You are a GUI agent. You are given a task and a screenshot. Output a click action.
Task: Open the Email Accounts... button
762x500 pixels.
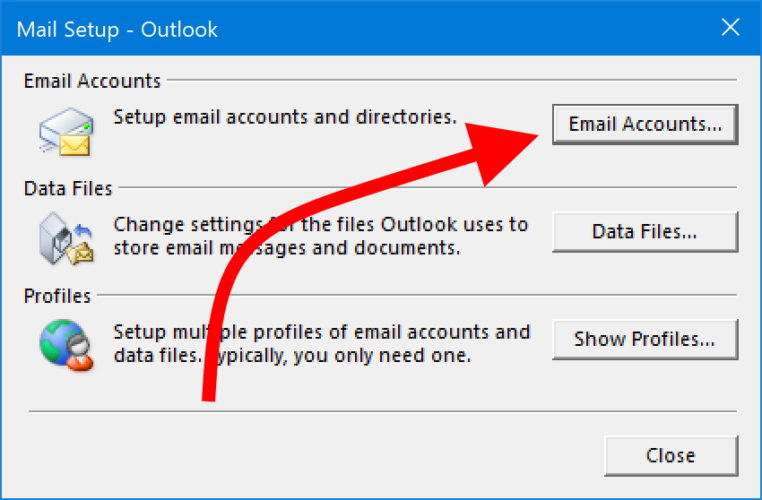[x=645, y=124]
